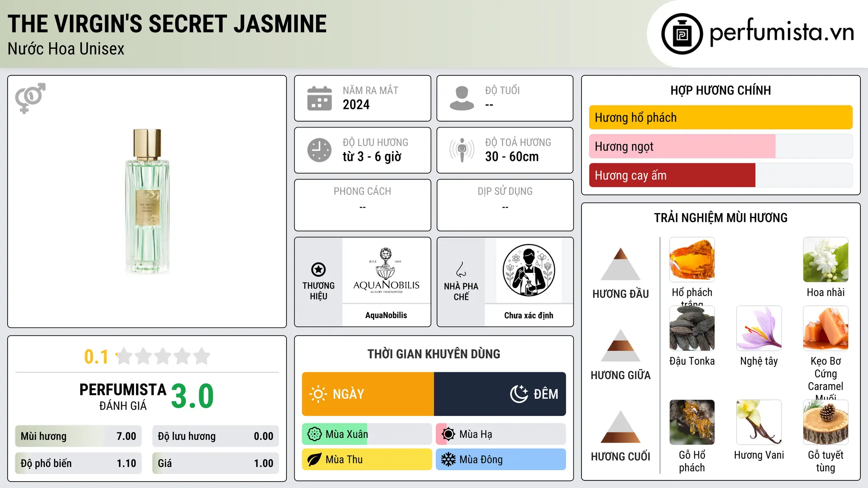This screenshot has width=868, height=488.
Task: Click the Thời gian khuyên dùng heading
Action: [434, 354]
